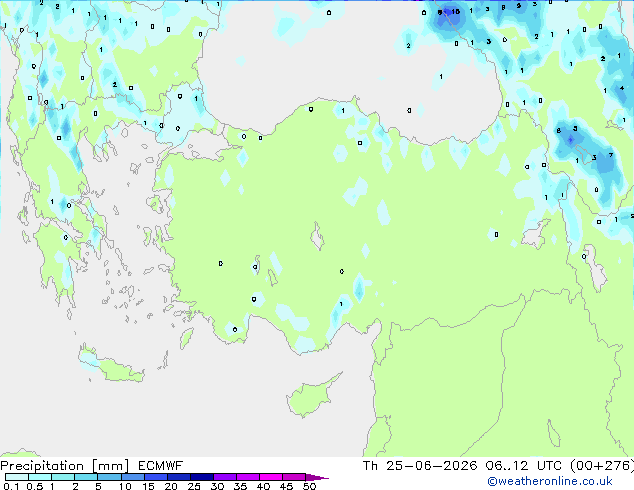Click the legend label '40'
Screen dimensions: 634x490
click(x=263, y=486)
